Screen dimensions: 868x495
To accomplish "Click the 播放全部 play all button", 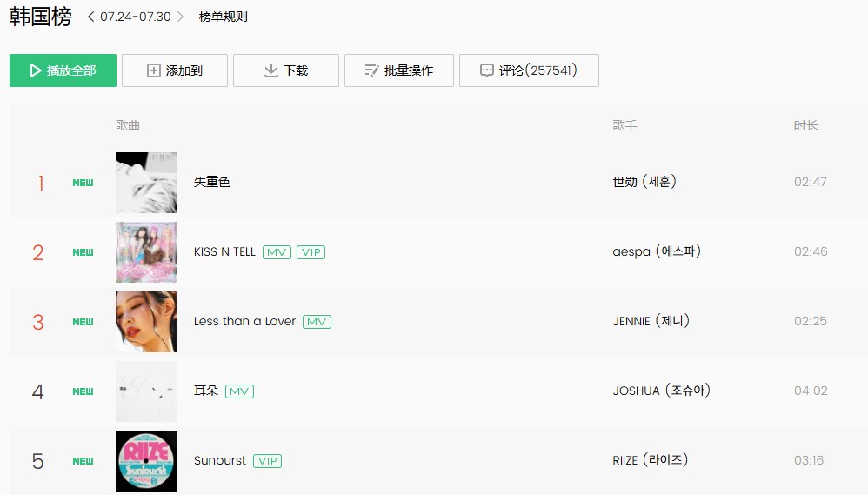I will point(63,70).
